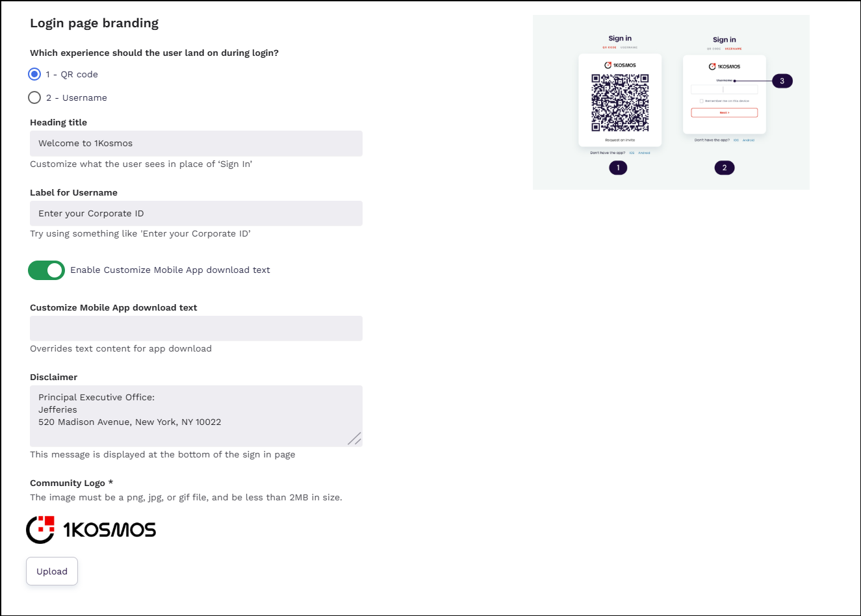Click the Upload button for Community Logo
This screenshot has height=616, width=861.
52,571
